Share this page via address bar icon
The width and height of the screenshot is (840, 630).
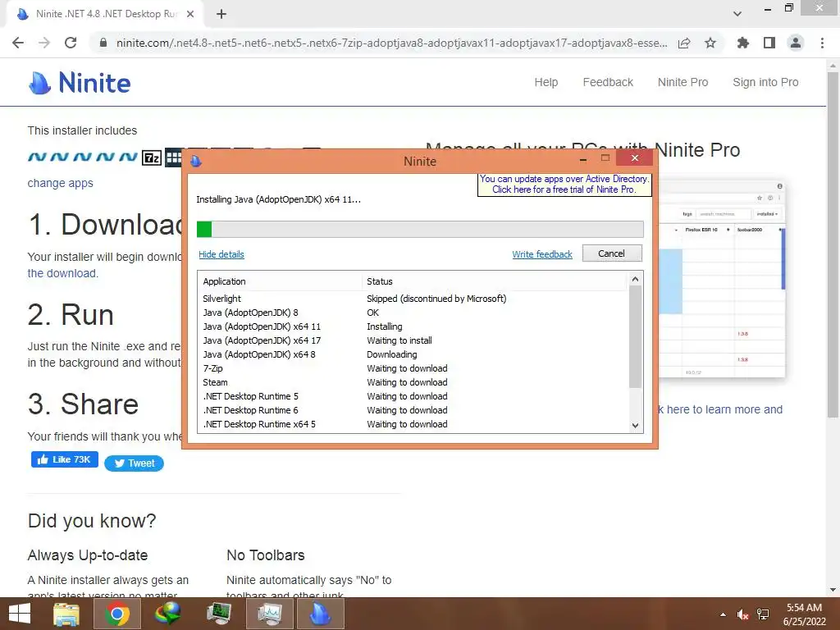point(684,43)
